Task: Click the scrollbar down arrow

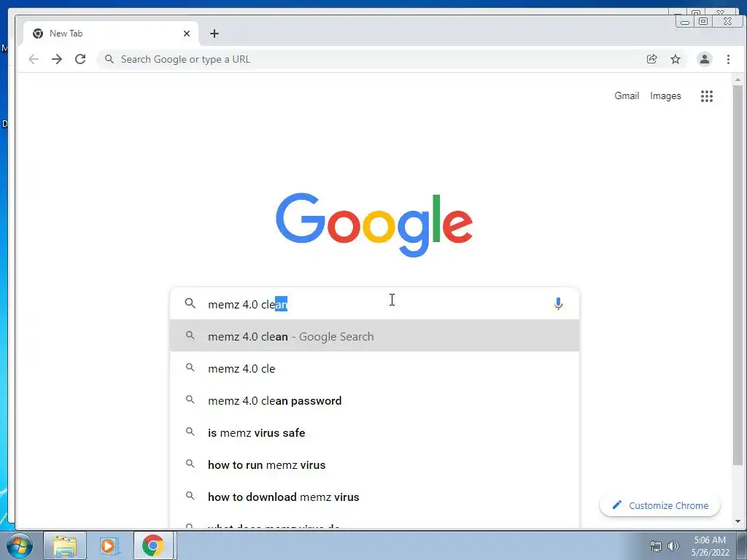Action: (x=738, y=521)
